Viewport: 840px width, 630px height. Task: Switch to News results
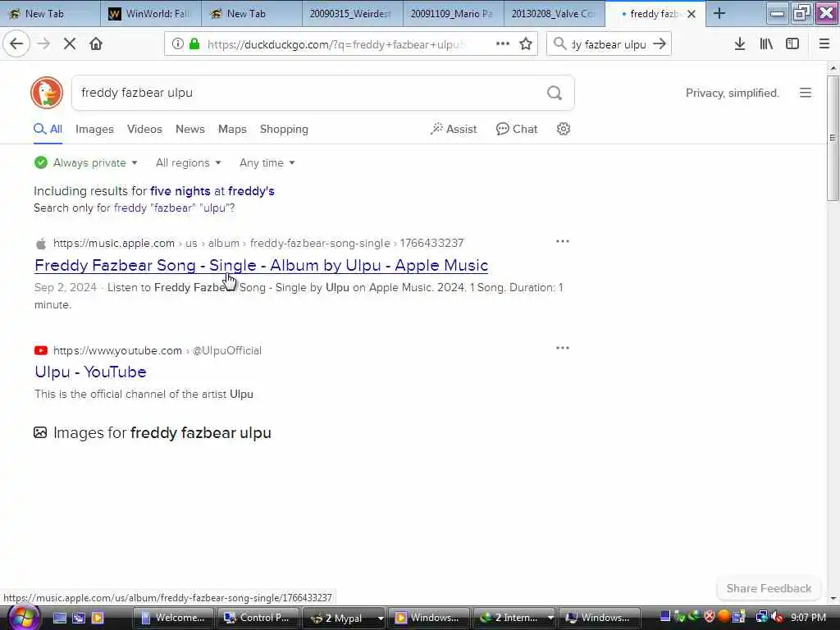190,129
